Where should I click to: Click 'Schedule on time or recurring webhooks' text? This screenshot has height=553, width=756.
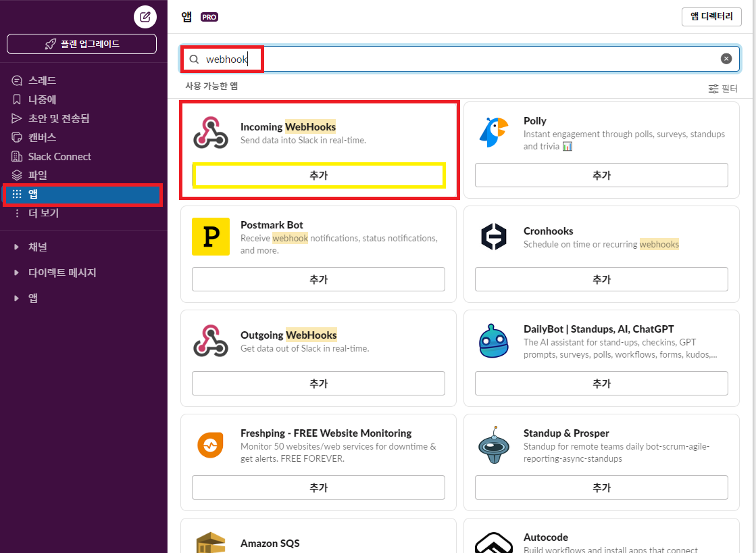(x=601, y=244)
